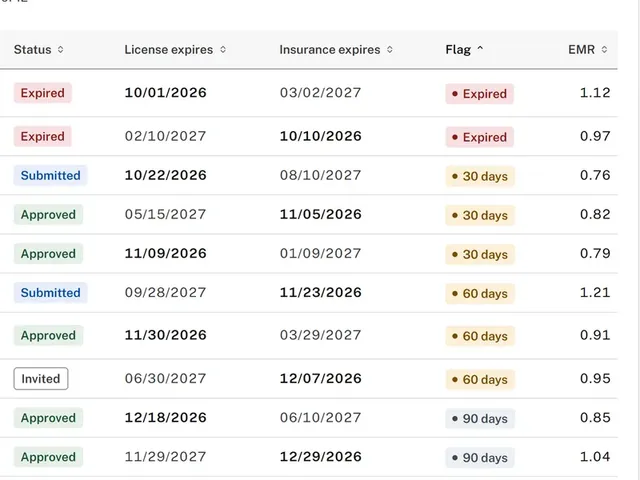Click EMR value 1.12
This screenshot has height=480, width=640.
(x=595, y=93)
